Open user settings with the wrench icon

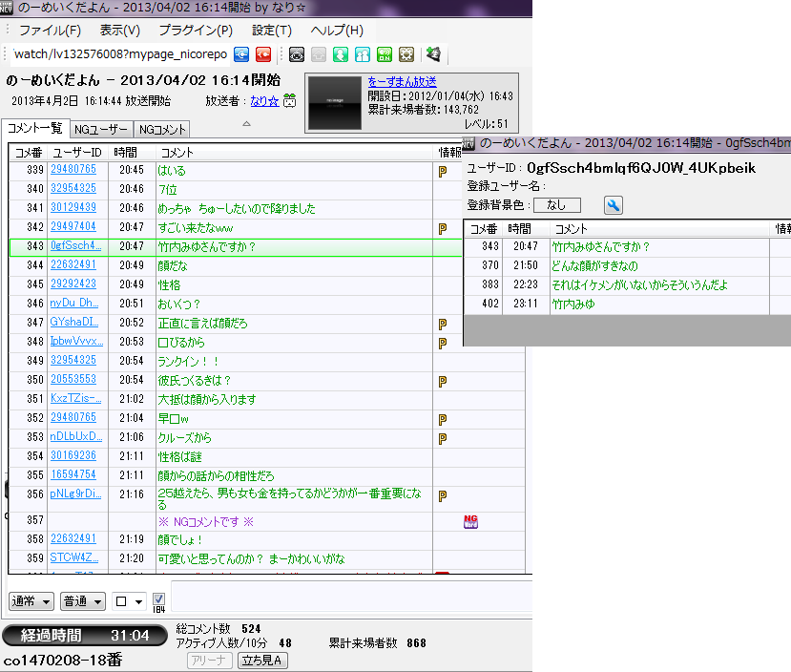tap(614, 205)
